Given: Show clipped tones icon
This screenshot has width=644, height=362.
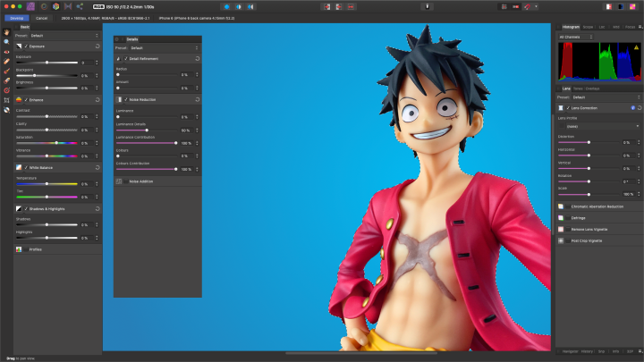Looking at the screenshot, I should click(x=632, y=6).
